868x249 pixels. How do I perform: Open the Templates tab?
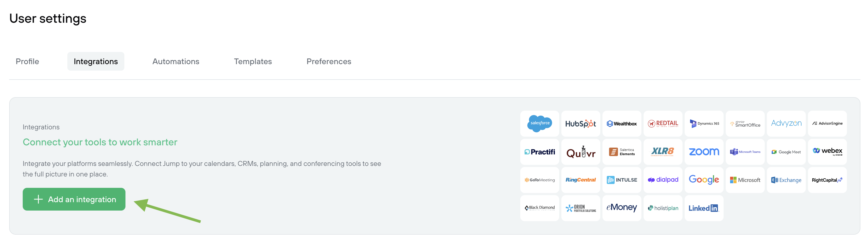tap(253, 61)
